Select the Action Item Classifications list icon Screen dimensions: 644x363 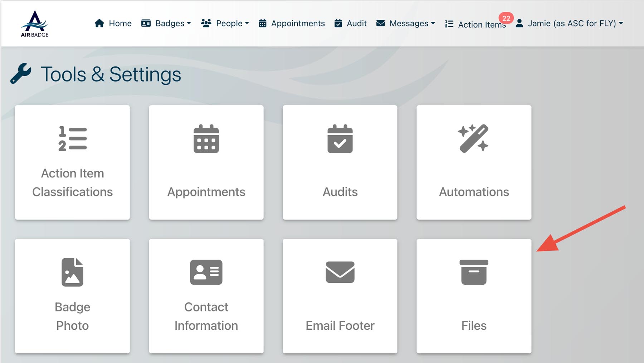72,139
